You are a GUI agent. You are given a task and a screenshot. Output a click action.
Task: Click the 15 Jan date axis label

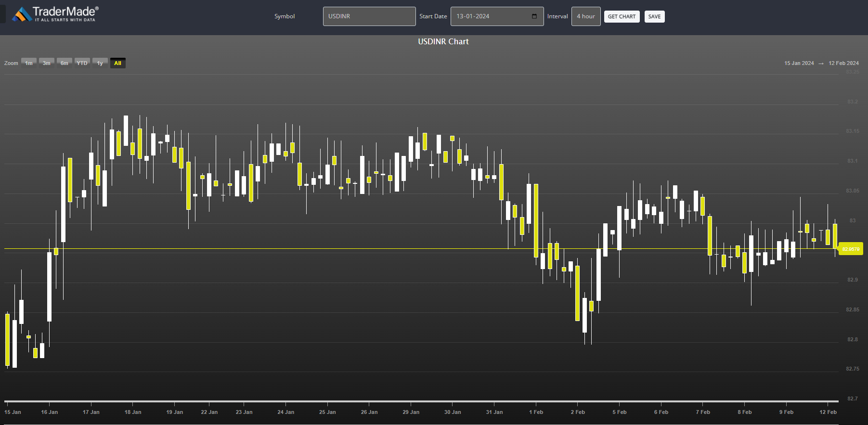point(13,412)
